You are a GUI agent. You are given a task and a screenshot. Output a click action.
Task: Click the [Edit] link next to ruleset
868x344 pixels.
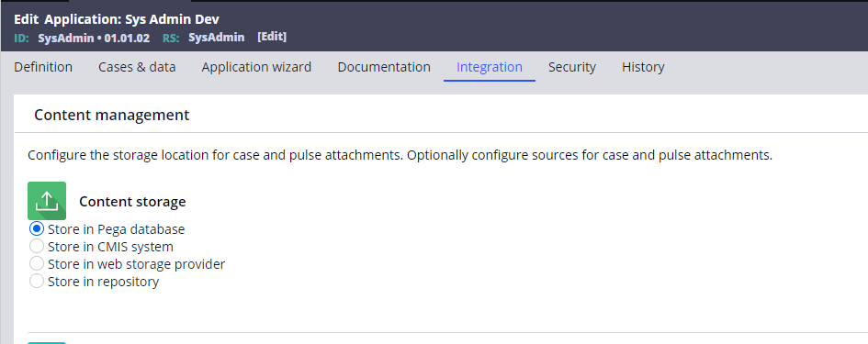[272, 37]
